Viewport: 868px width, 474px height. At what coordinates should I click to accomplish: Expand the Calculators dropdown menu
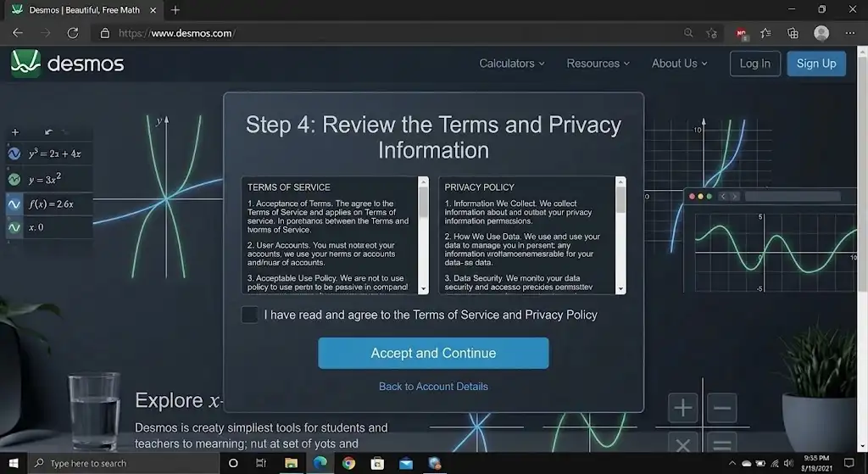[511, 63]
